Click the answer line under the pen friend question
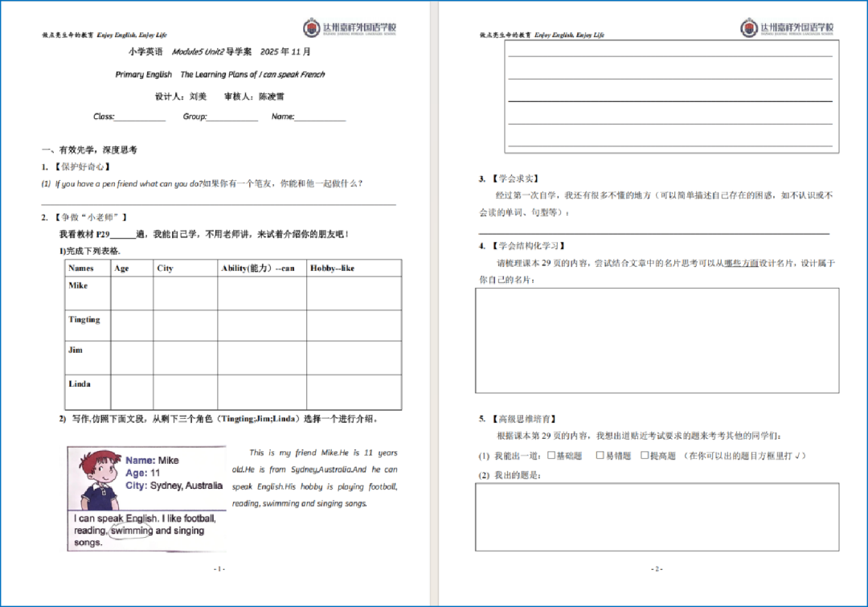The image size is (868, 607). [219, 203]
